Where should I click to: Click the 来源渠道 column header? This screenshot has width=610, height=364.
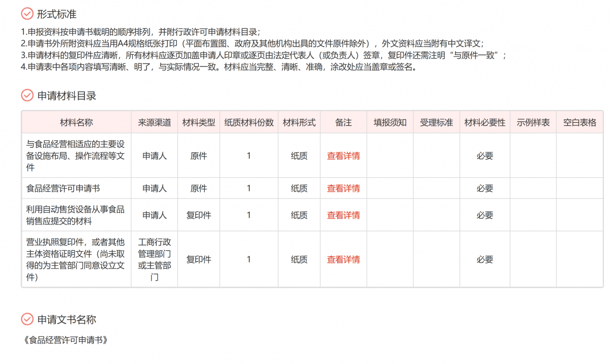pos(155,122)
